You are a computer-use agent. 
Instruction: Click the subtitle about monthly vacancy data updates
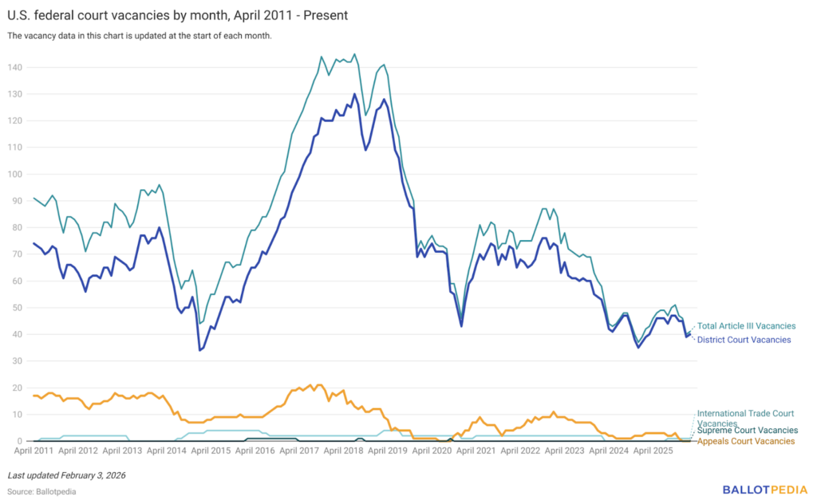(140, 35)
